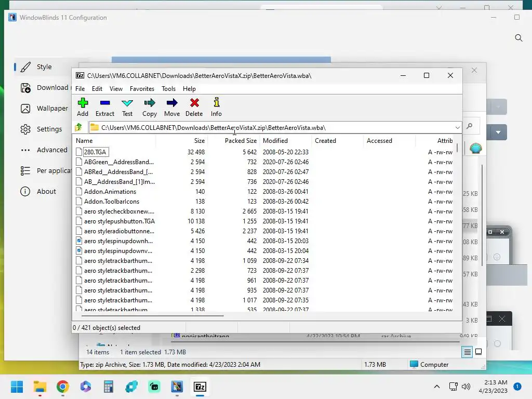Screen dimensions: 532x399
Task: Sort by the Modified column header
Action: point(286,140)
